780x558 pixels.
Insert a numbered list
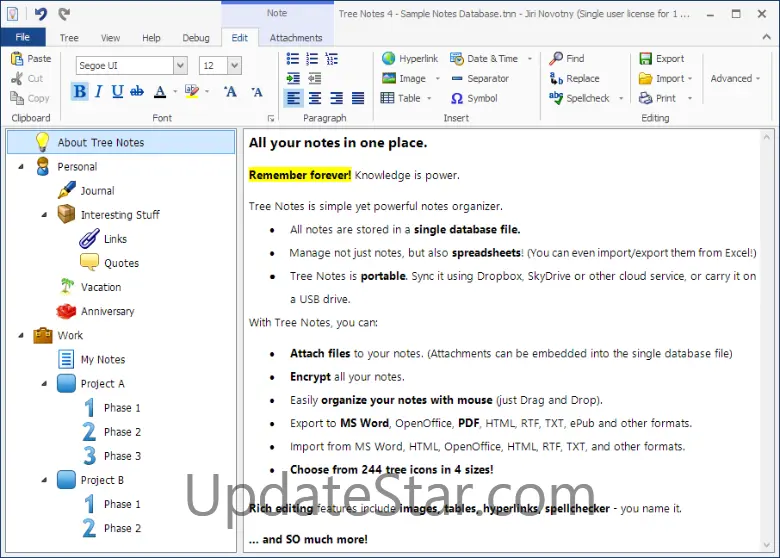coord(312,59)
